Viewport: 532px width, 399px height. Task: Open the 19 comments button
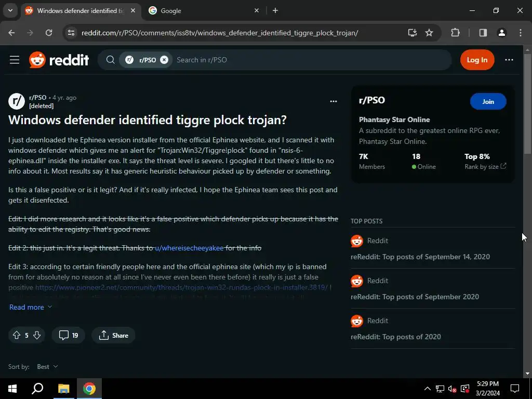pyautogui.click(x=68, y=336)
